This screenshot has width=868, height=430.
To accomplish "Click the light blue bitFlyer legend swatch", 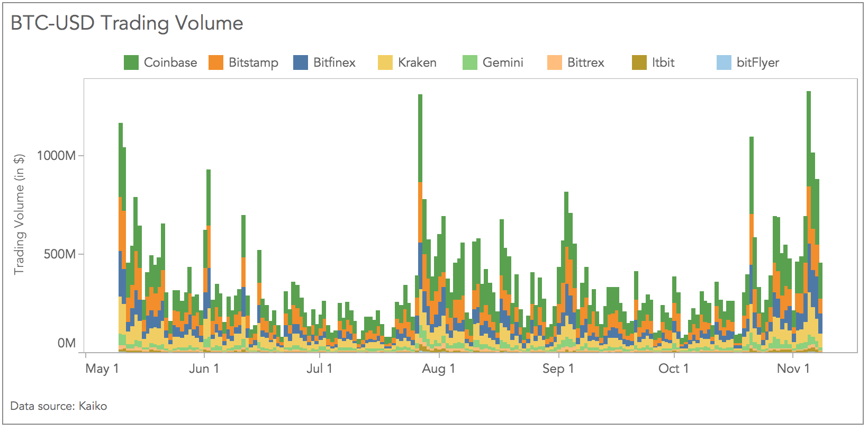I will click(x=724, y=62).
